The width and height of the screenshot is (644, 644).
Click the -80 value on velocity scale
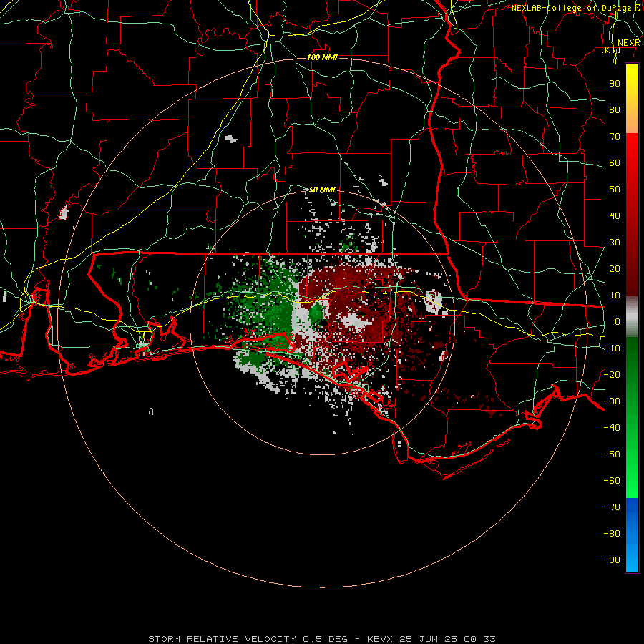pyautogui.click(x=612, y=534)
